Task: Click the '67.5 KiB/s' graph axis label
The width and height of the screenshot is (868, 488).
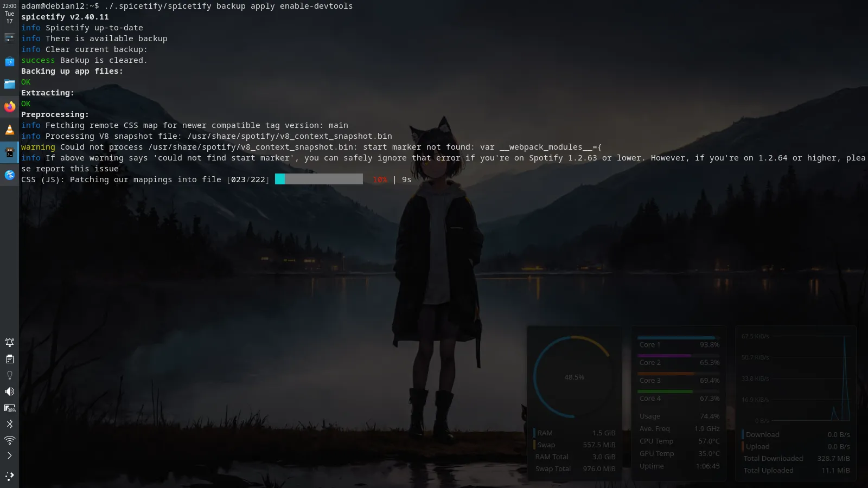Action: 755,337
